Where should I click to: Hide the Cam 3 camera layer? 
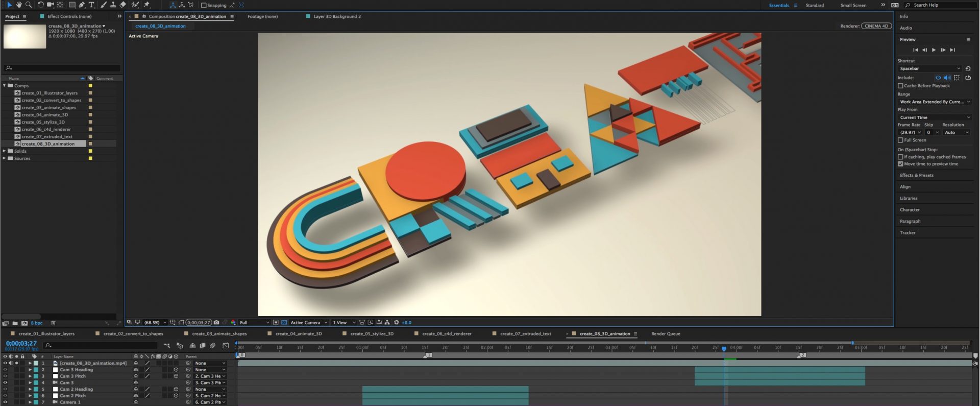click(x=5, y=383)
